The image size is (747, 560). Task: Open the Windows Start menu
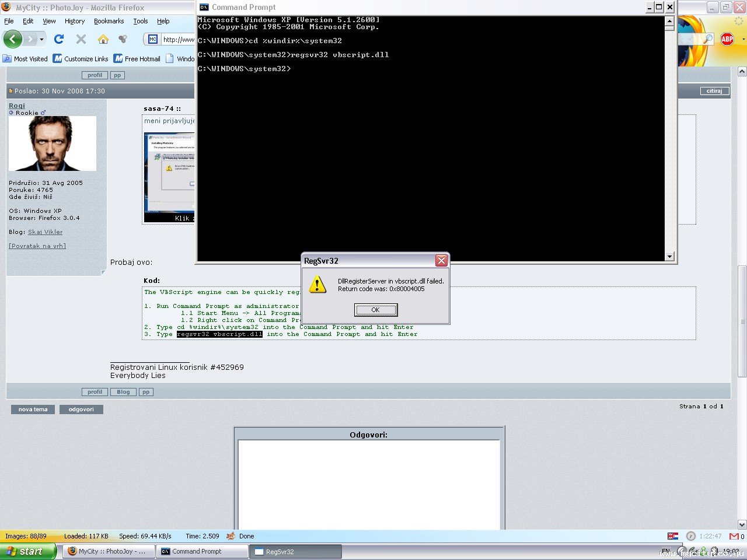click(x=28, y=551)
